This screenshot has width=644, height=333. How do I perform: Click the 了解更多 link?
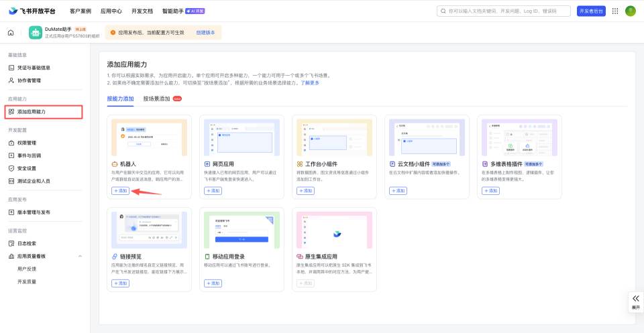(x=310, y=82)
